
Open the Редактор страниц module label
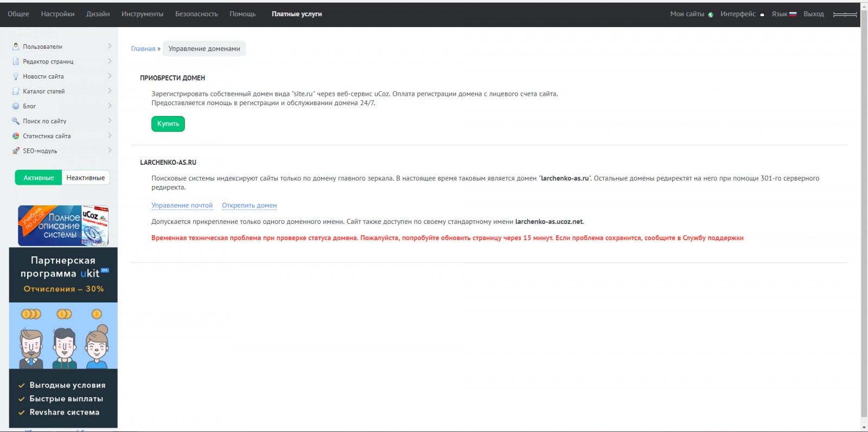pyautogui.click(x=48, y=62)
